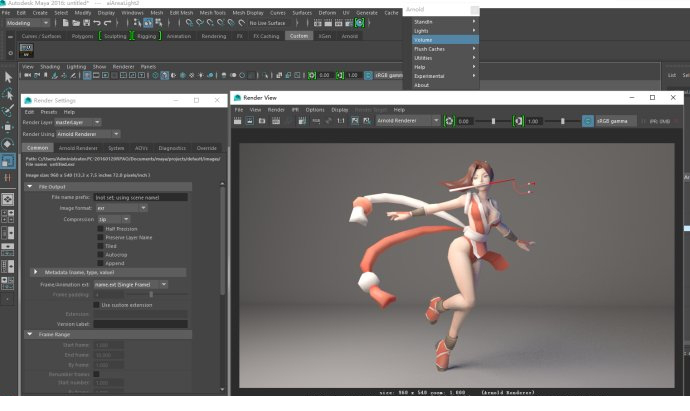Adjust the gamma slider in Render View
690x411 pixels.
[x=562, y=121]
